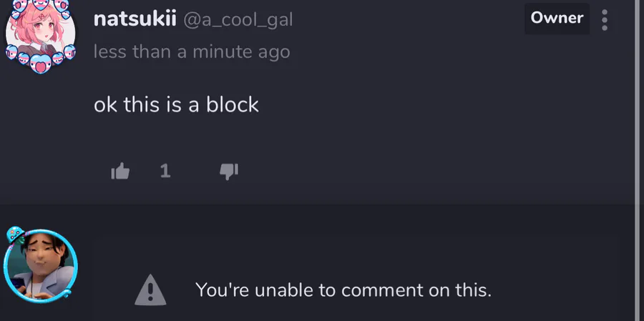Image resolution: width=644 pixels, height=321 pixels.
Task: Click the Owner badge
Action: coord(557,18)
